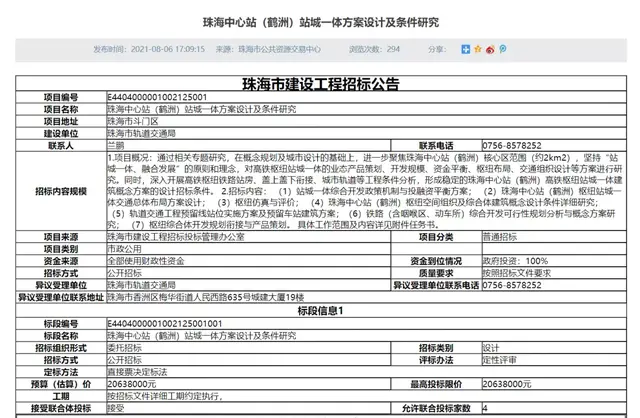Click the 异议受理单位联系地址 label
Viewport: 640px width, 418px height.
point(61,297)
